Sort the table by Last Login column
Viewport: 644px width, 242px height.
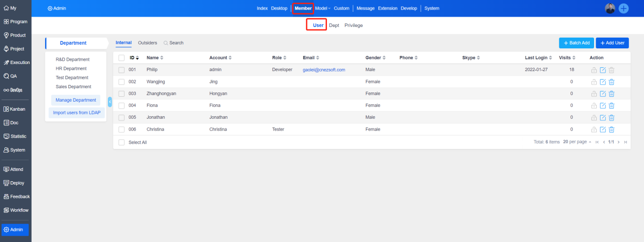tap(538, 58)
